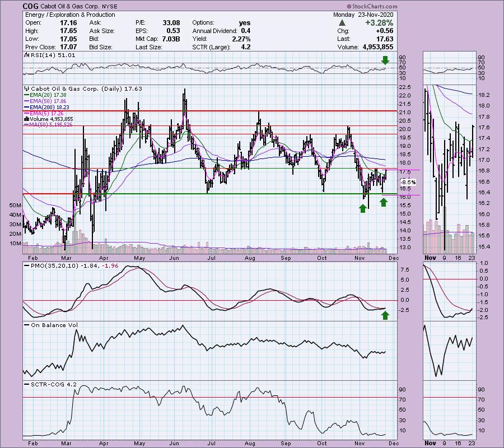
Task: Click the On Balance Vol panel label
Action: pyautogui.click(x=54, y=325)
